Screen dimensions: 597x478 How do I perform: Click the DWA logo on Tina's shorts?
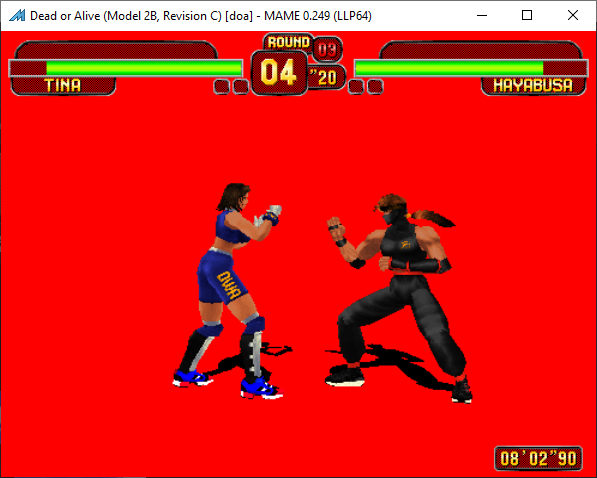(x=229, y=285)
